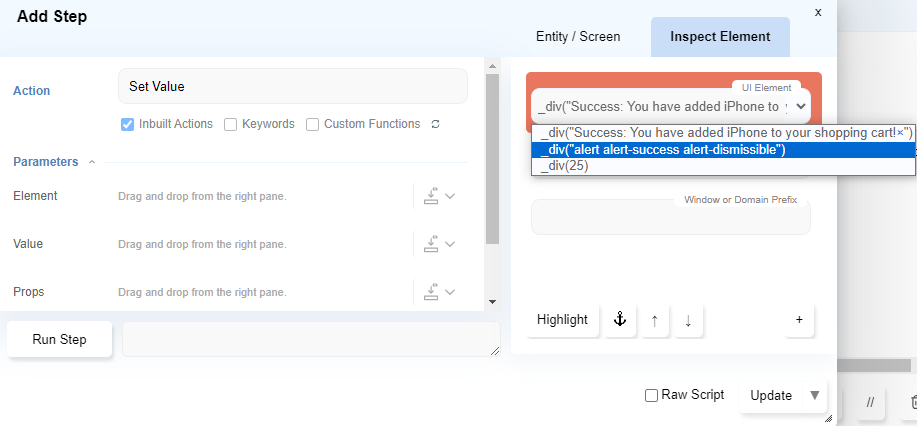
Task: Switch to the Entity / Screen tab
Action: coord(578,37)
